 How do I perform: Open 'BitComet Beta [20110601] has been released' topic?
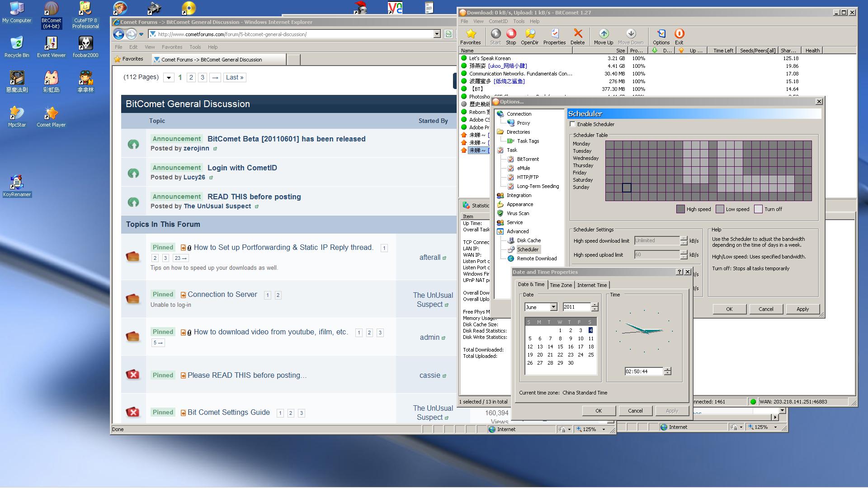click(286, 139)
